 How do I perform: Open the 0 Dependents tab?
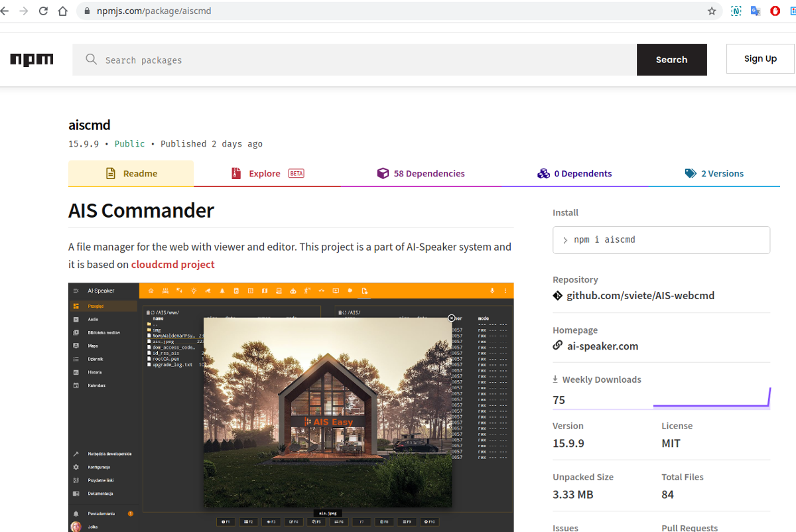pyautogui.click(x=574, y=174)
